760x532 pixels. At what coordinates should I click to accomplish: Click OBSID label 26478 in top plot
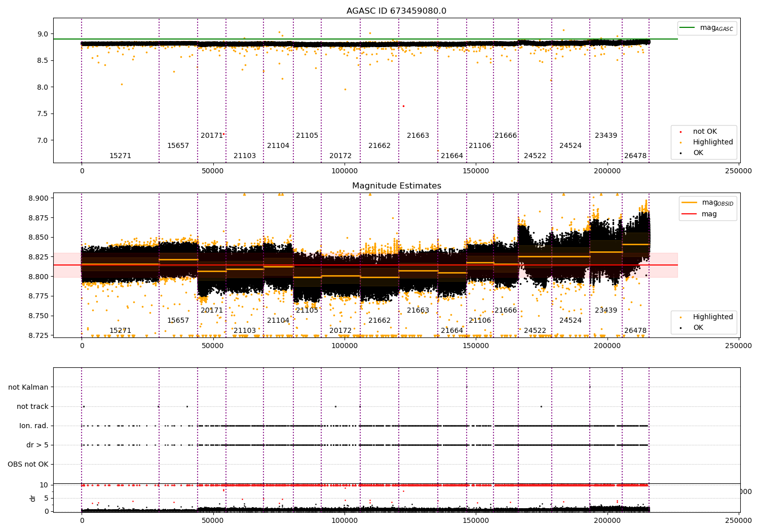coord(635,156)
